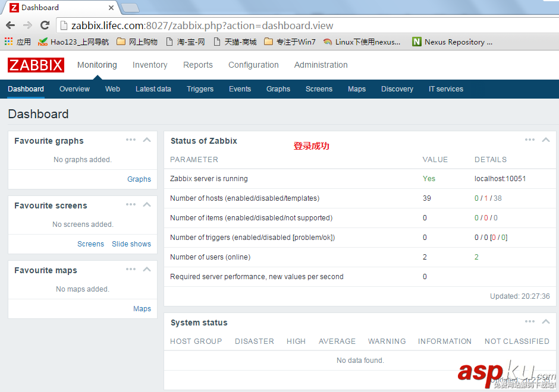Click the Graphs link in Favourite graphs
This screenshot has width=559, height=392.
(x=139, y=179)
